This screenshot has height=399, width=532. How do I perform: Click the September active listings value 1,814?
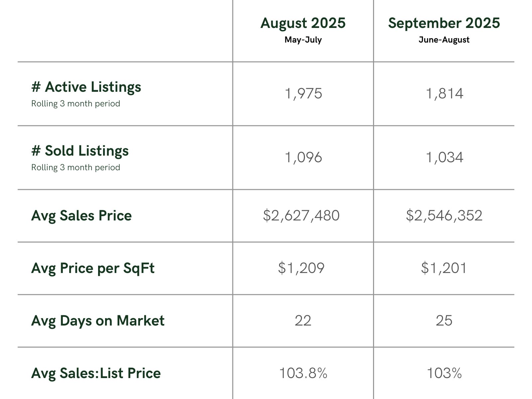[x=444, y=94]
